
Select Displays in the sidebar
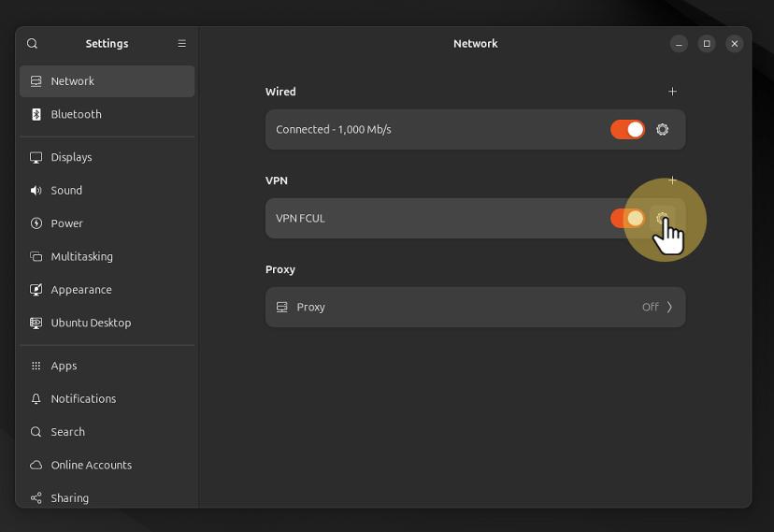tap(71, 157)
